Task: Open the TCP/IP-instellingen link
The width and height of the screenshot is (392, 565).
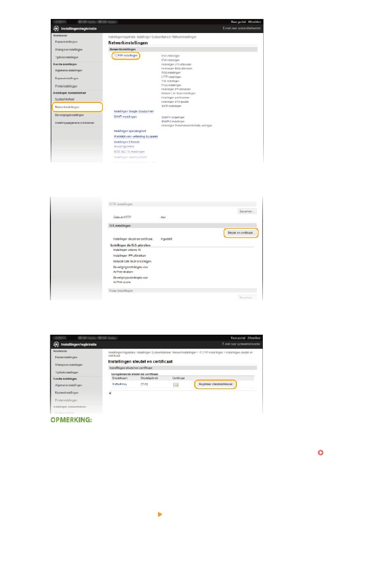Action: coord(126,55)
